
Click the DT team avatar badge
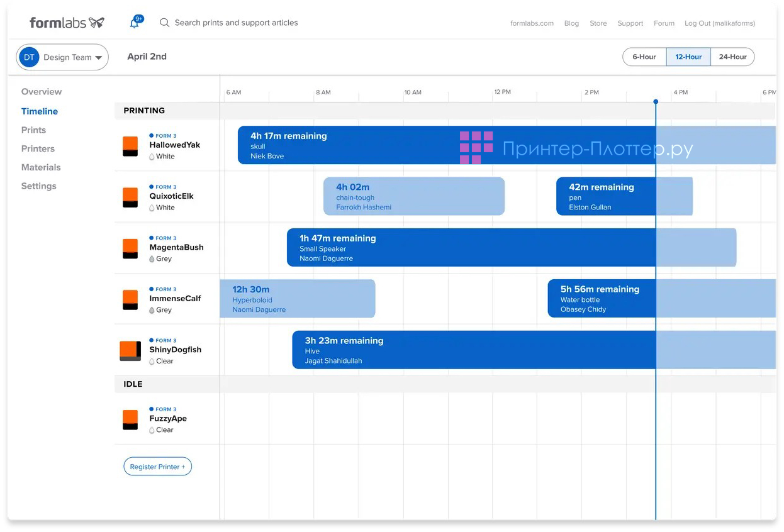(x=29, y=57)
